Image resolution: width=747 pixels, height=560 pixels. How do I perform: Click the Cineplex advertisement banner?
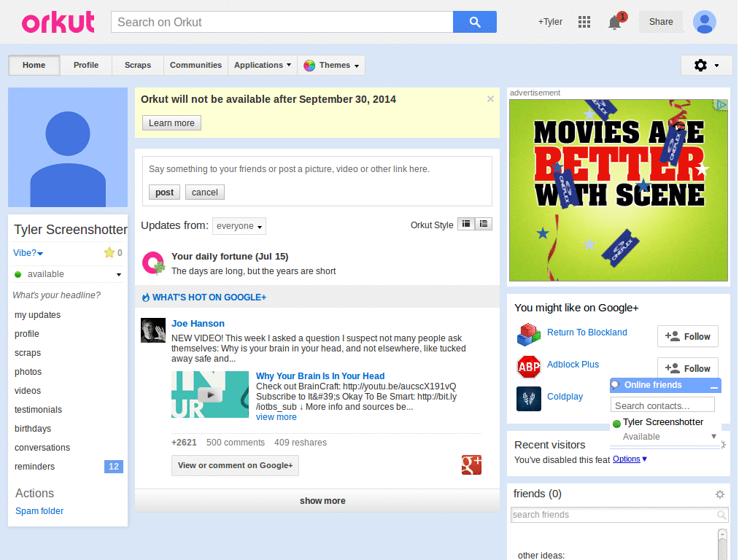[619, 190]
